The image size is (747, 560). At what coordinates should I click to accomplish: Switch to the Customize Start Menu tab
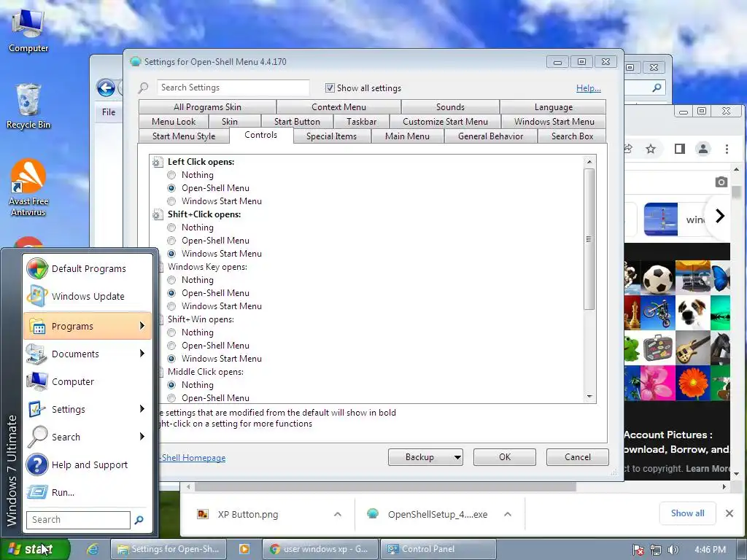(x=445, y=122)
